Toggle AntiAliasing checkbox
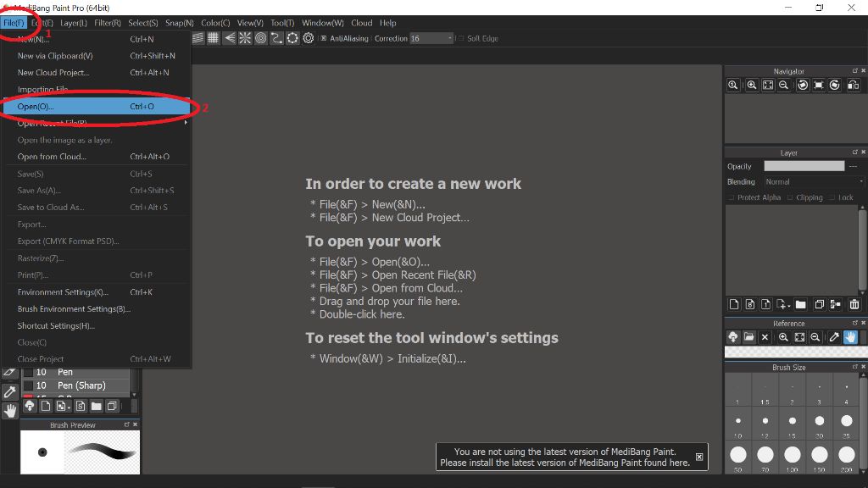The height and width of the screenshot is (488, 868). point(324,39)
